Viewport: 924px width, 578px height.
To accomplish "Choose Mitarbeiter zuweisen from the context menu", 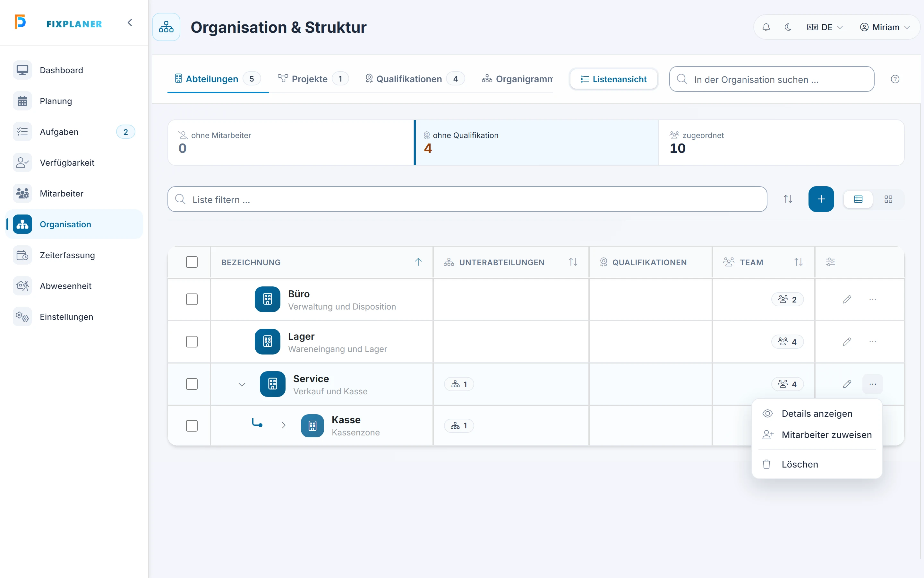I will pyautogui.click(x=817, y=435).
